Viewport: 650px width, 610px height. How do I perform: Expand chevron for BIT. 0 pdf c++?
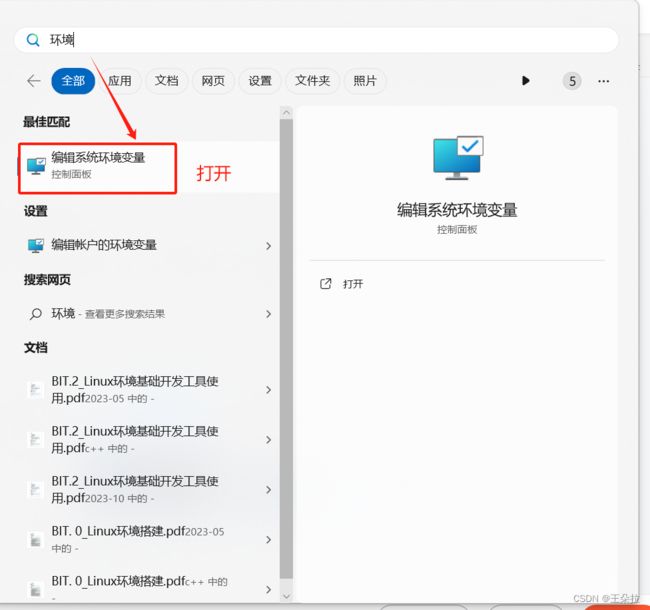269,589
